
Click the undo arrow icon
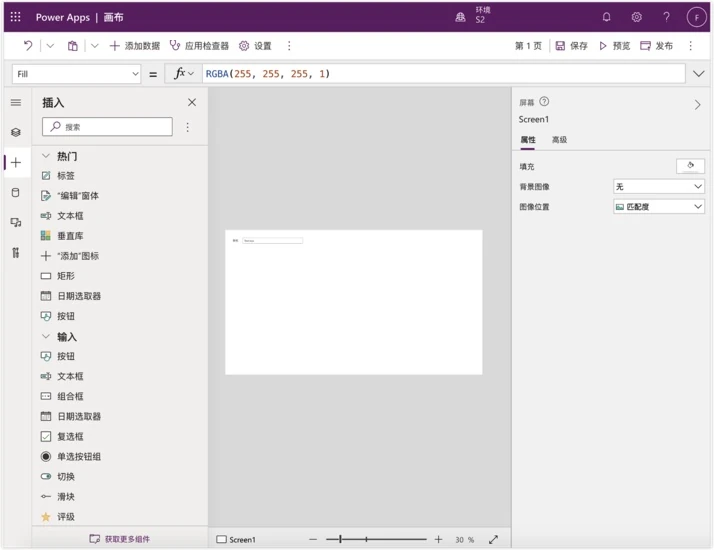point(28,46)
